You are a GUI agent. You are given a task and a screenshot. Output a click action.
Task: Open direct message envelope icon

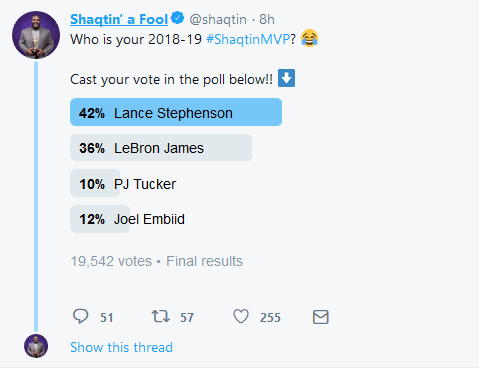[321, 317]
